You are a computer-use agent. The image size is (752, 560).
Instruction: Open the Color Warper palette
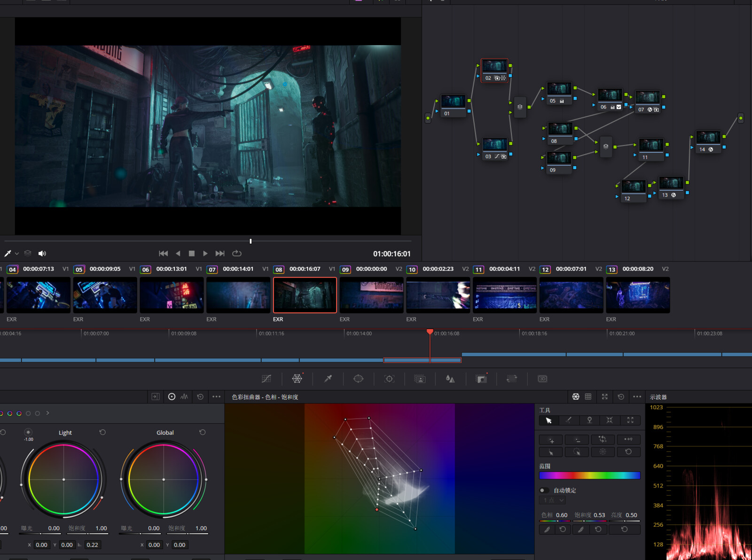coord(297,379)
